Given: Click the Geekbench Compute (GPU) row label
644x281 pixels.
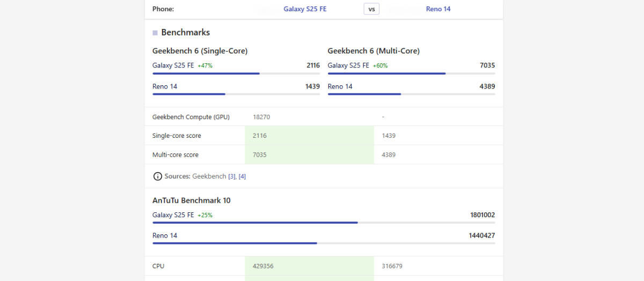Looking at the screenshot, I should click(191, 117).
